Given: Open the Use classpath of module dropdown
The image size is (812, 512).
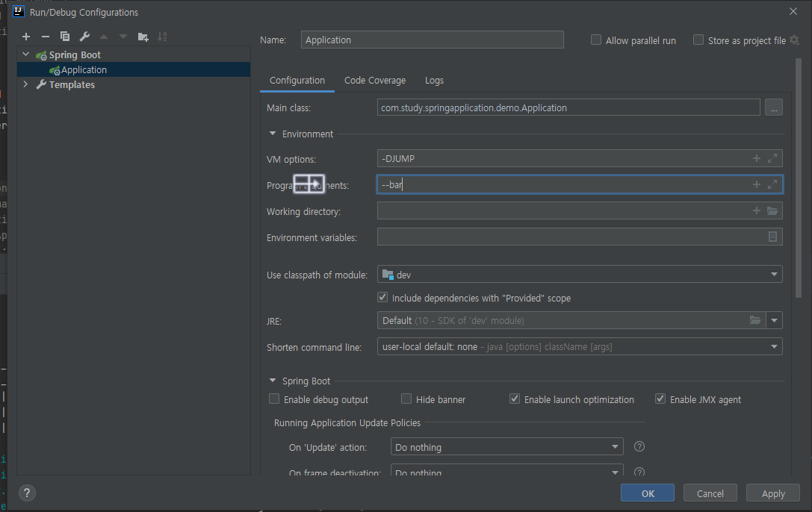Looking at the screenshot, I should pyautogui.click(x=580, y=275).
